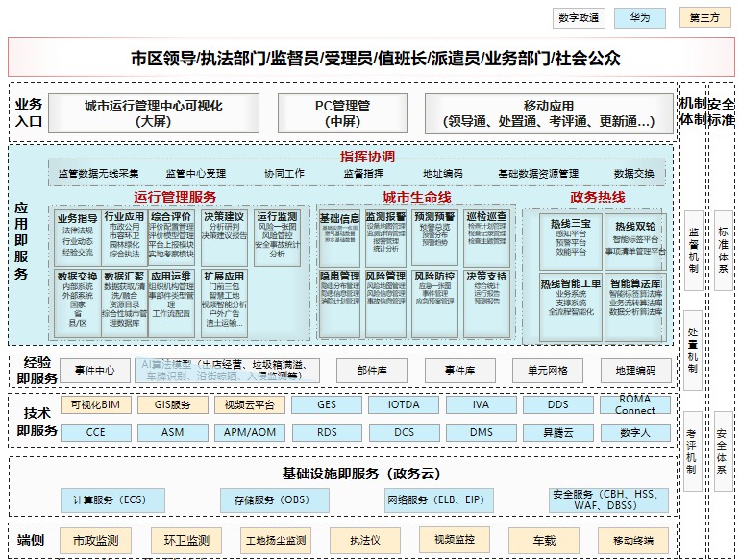This screenshot has height=560, width=741.
Task: Click the 数字政通 legend box
Action: point(579,18)
